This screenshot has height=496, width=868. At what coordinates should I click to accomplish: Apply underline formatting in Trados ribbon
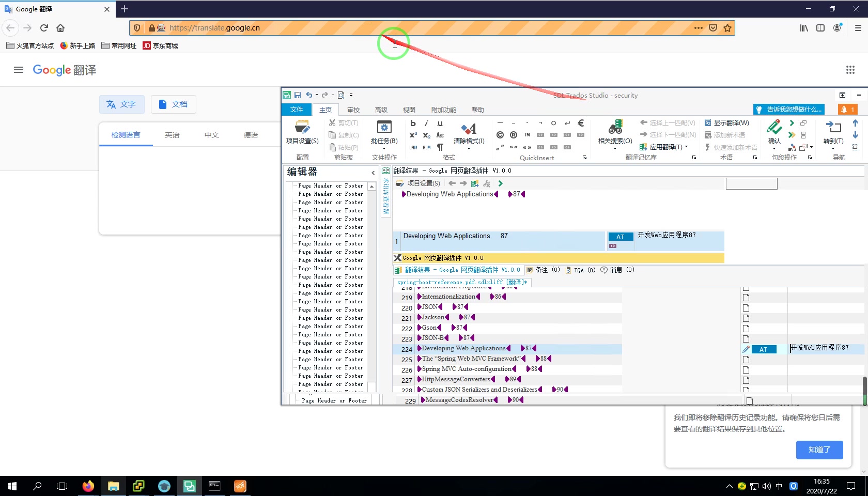(440, 123)
